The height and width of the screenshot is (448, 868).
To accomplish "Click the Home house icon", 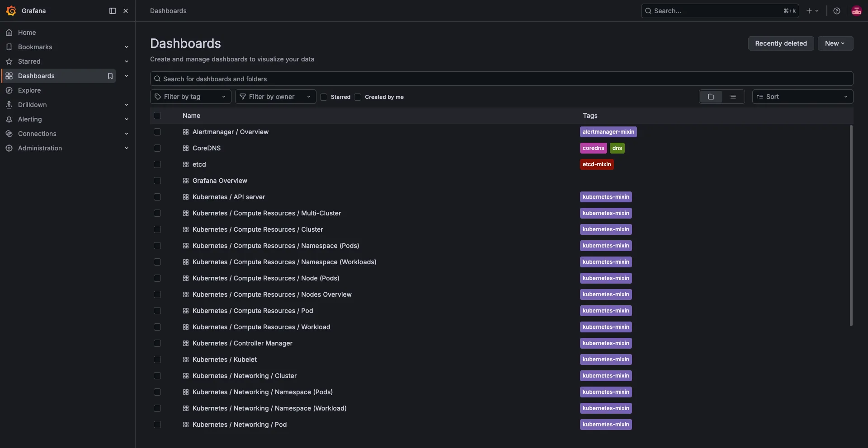I will 9,33.
